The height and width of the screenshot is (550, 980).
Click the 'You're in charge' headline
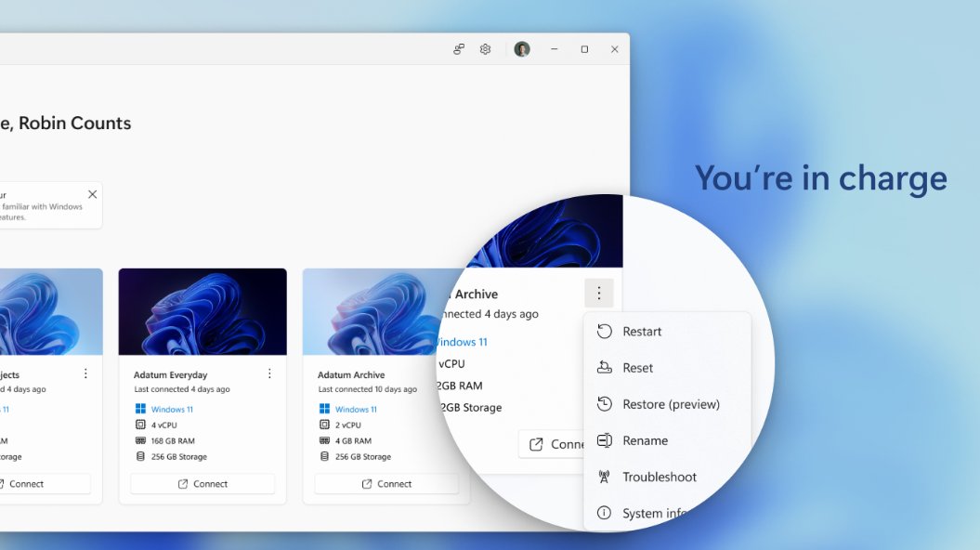click(x=820, y=178)
